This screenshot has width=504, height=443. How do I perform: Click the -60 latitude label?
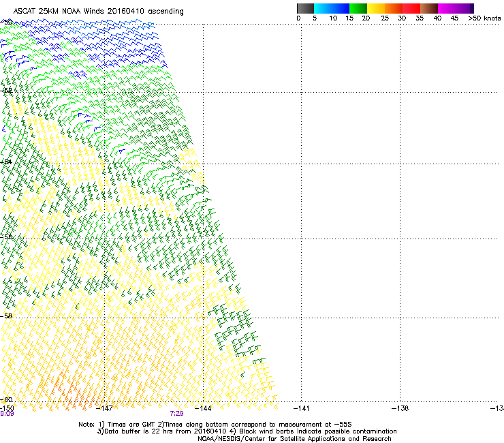coord(6,399)
